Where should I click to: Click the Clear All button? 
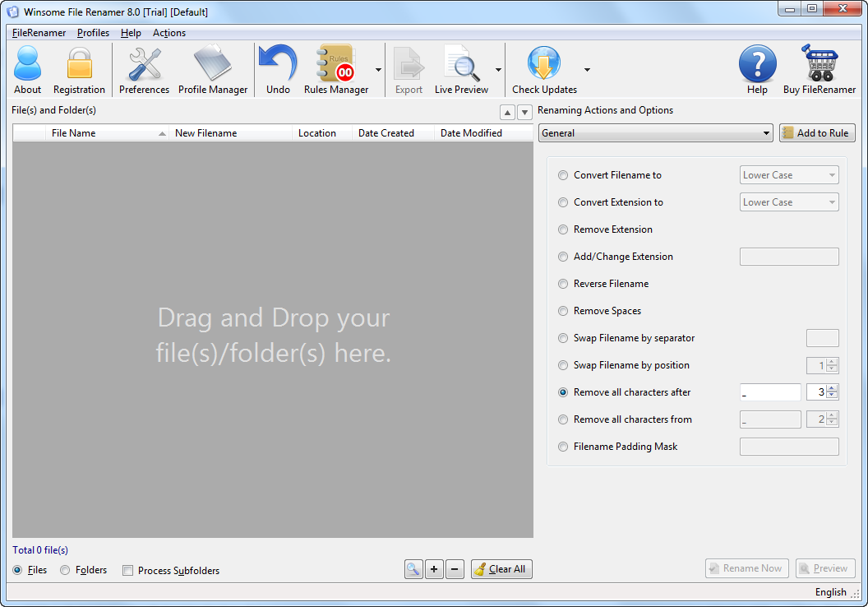[501, 569]
